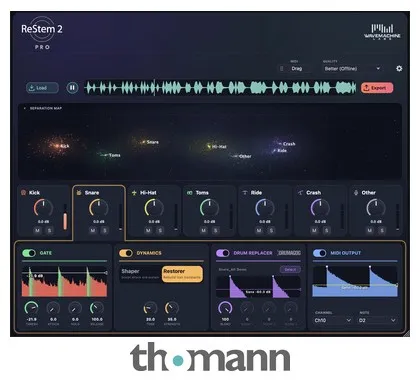Toggle the MIDI Output switch

[x=320, y=253]
